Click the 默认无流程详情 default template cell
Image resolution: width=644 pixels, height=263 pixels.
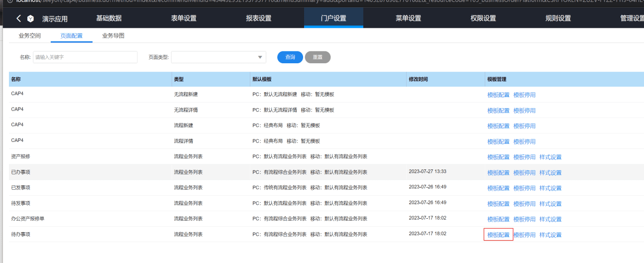[x=293, y=110]
